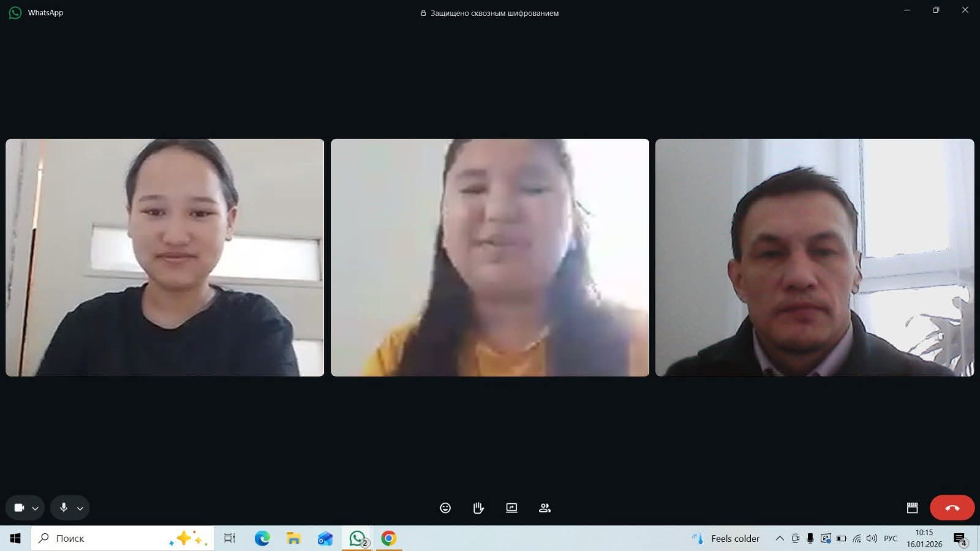This screenshot has height=551, width=980.
Task: Switch the РУС input language indicator
Action: click(x=890, y=538)
